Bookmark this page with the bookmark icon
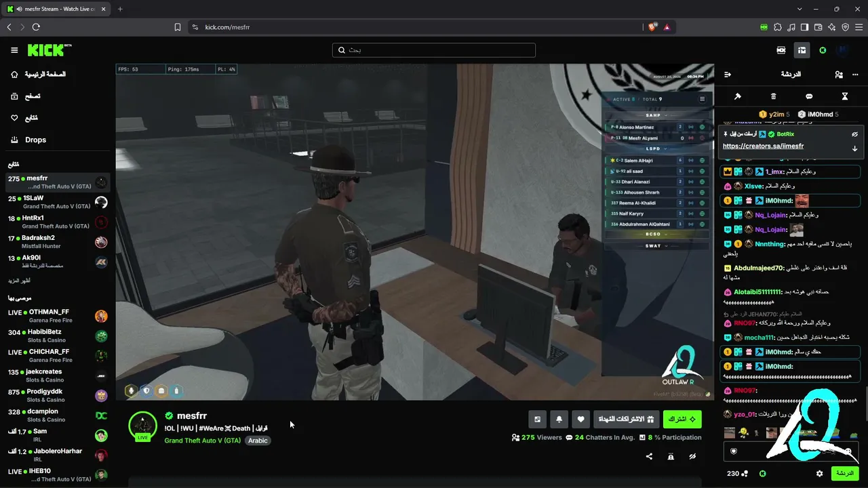This screenshot has height=488, width=868. (178, 27)
